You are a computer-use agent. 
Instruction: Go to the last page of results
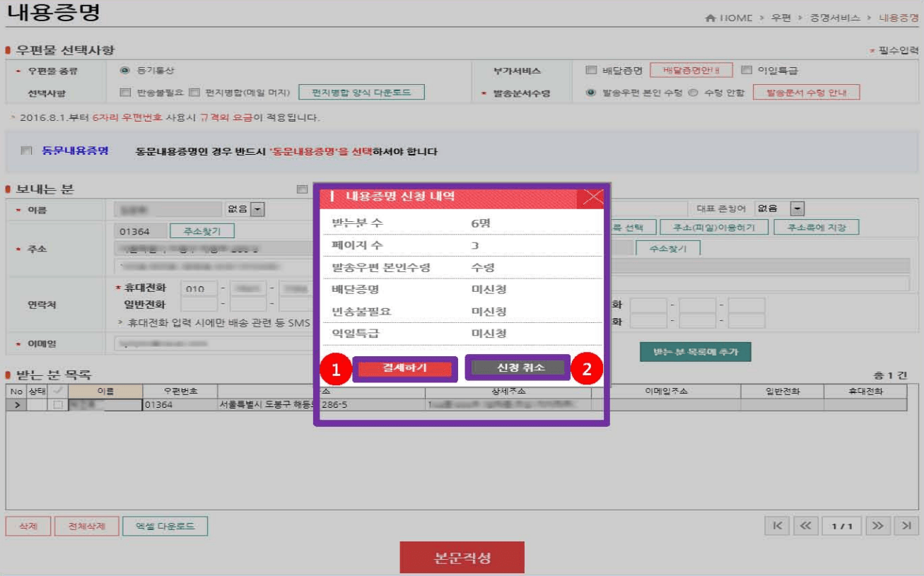point(906,526)
